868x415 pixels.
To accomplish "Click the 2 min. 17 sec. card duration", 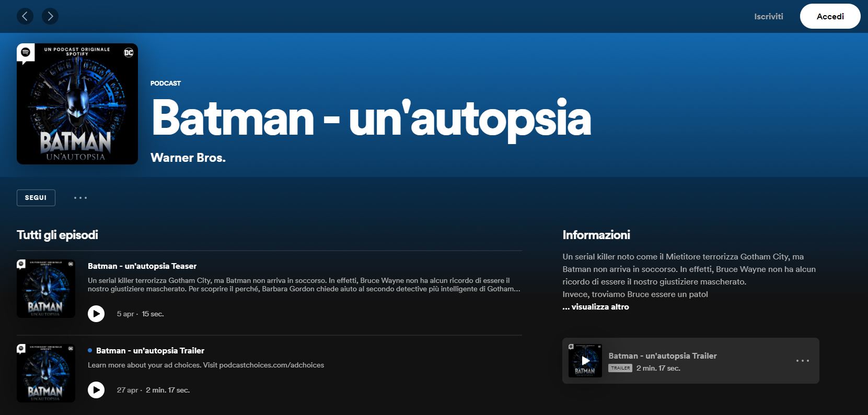I will [x=658, y=368].
